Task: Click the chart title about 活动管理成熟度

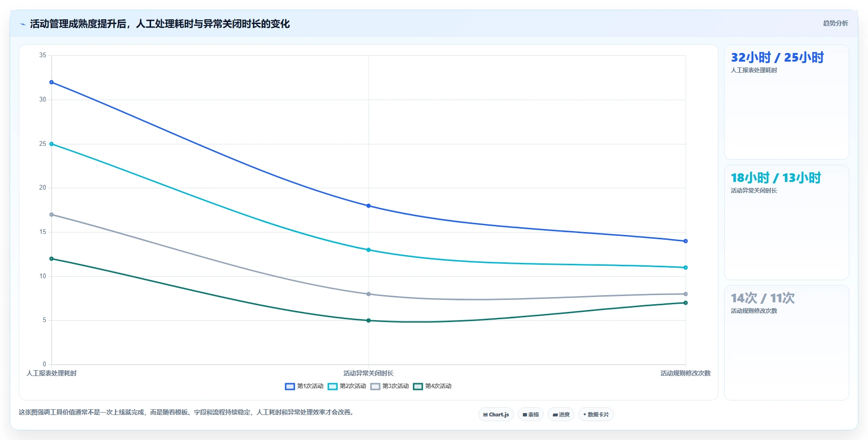Action: tap(160, 24)
